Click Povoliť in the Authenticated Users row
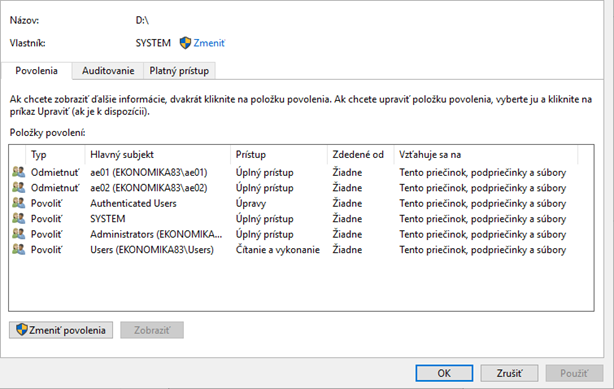Viewport: 614px width, 389px height. coord(47,203)
